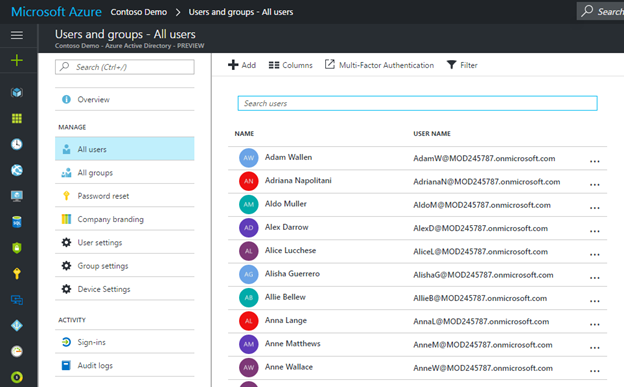Open Audit logs under Activity
This screenshot has height=387, width=624.
[125, 365]
